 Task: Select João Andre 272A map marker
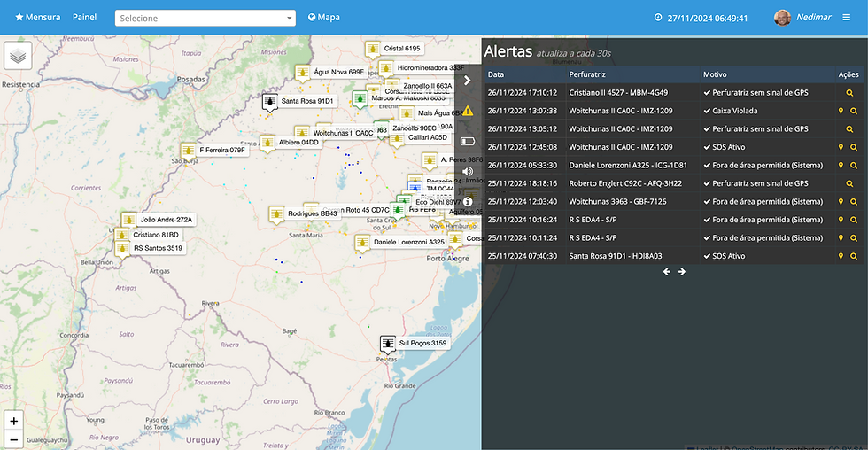click(x=129, y=221)
